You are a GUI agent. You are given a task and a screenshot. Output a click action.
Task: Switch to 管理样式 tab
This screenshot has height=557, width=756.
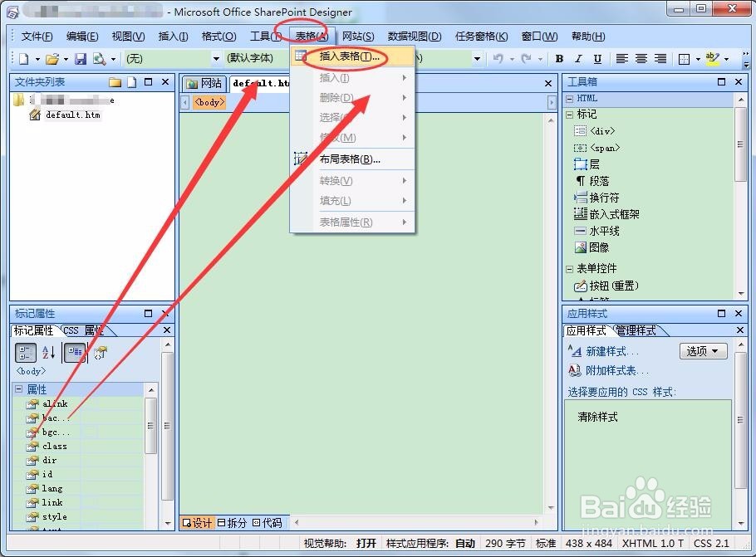point(636,330)
